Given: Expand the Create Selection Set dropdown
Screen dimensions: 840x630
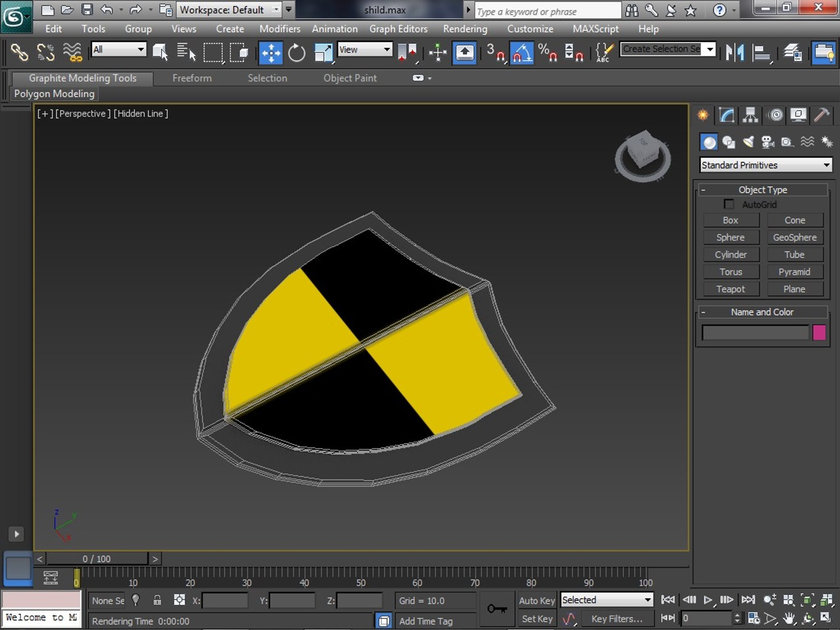Looking at the screenshot, I should coord(710,49).
